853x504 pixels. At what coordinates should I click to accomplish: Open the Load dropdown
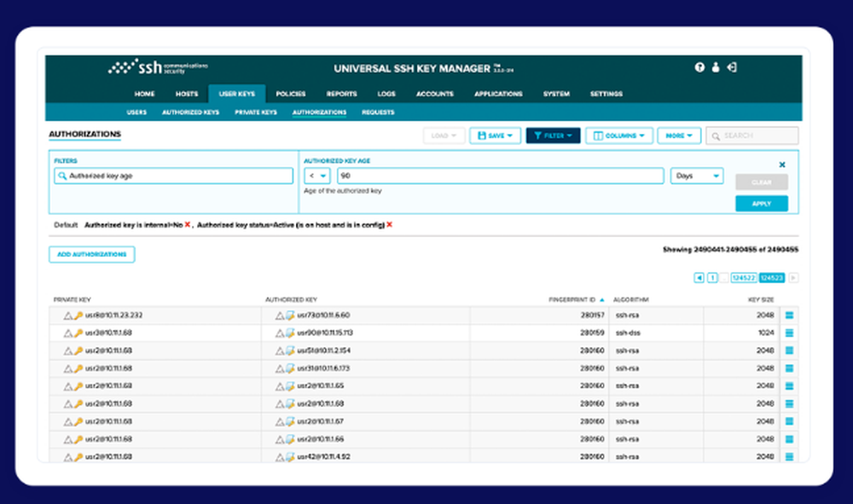click(x=444, y=136)
